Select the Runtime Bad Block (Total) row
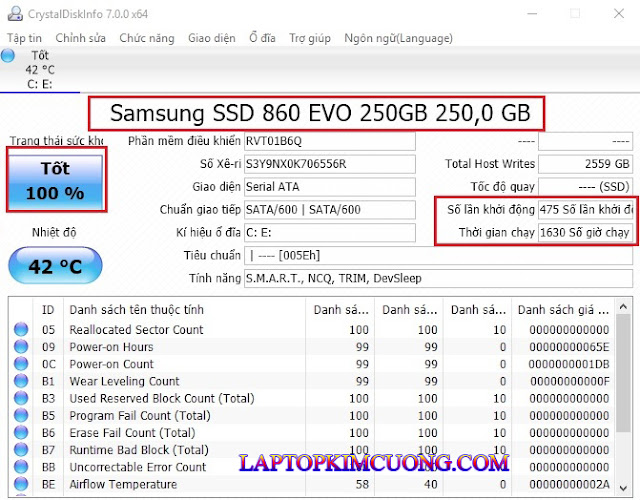This screenshot has height=500, width=640. click(x=312, y=449)
